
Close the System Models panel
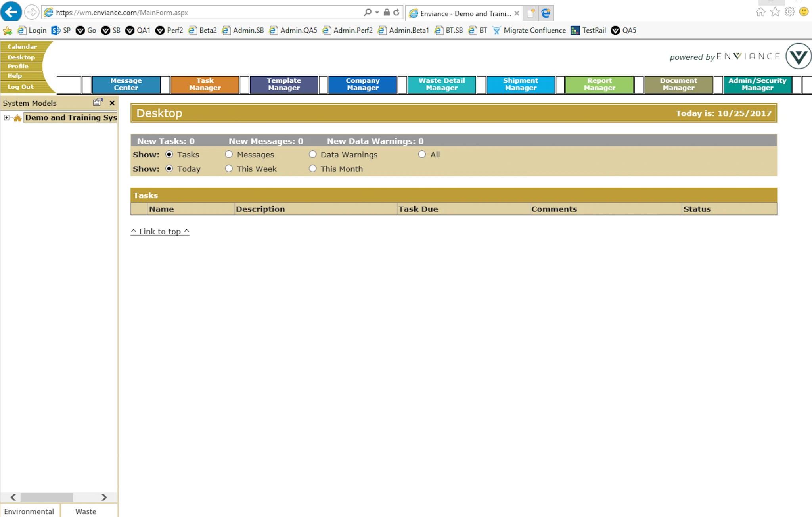tap(112, 103)
